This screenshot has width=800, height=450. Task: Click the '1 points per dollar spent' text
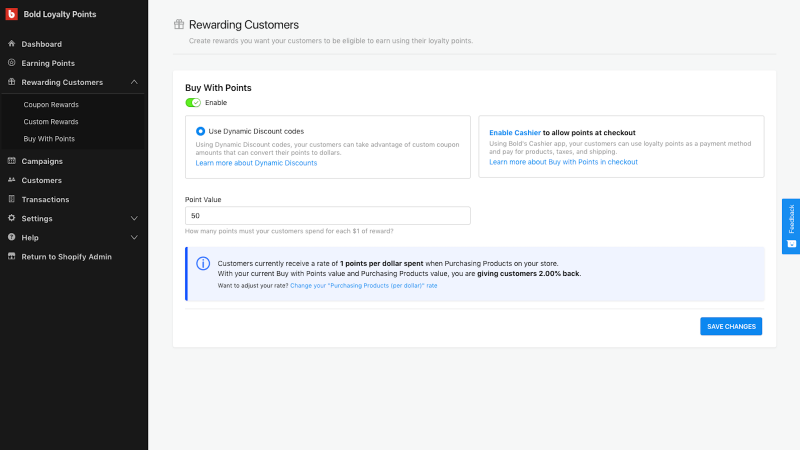(x=382, y=263)
